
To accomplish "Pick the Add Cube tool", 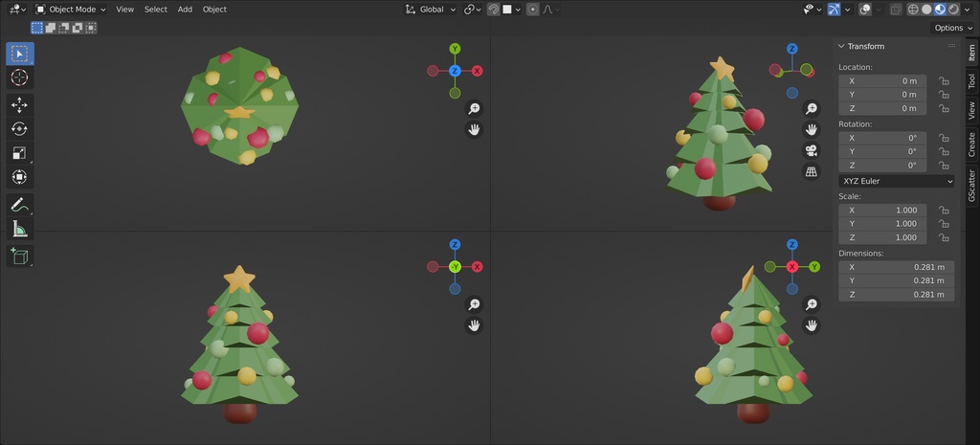I will [20, 256].
